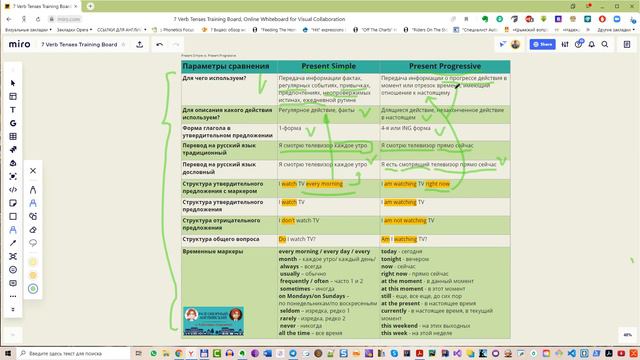The height and width of the screenshot is (360, 640).
Task: Select the Eraser in pen panel
Action: pyautogui.click(x=33, y=230)
